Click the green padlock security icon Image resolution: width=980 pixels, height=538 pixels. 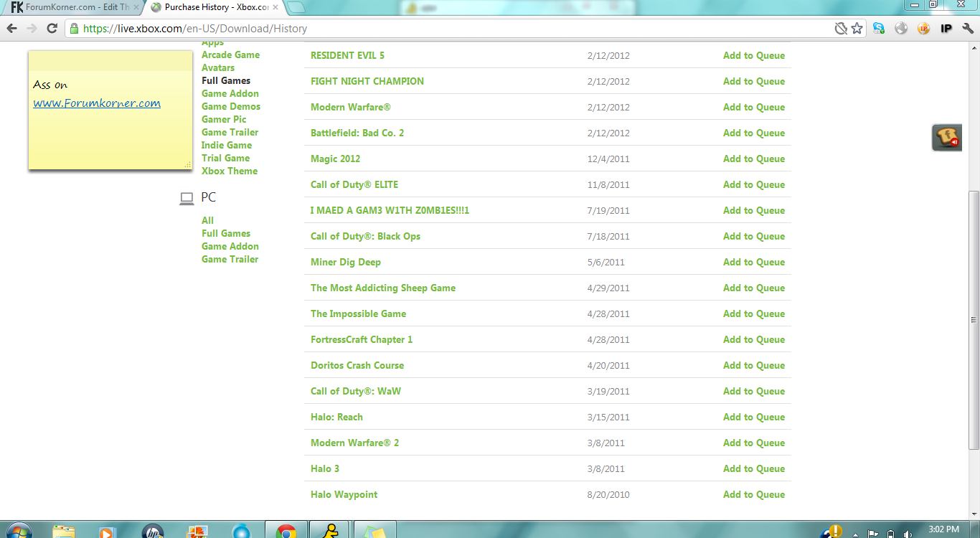(x=74, y=29)
